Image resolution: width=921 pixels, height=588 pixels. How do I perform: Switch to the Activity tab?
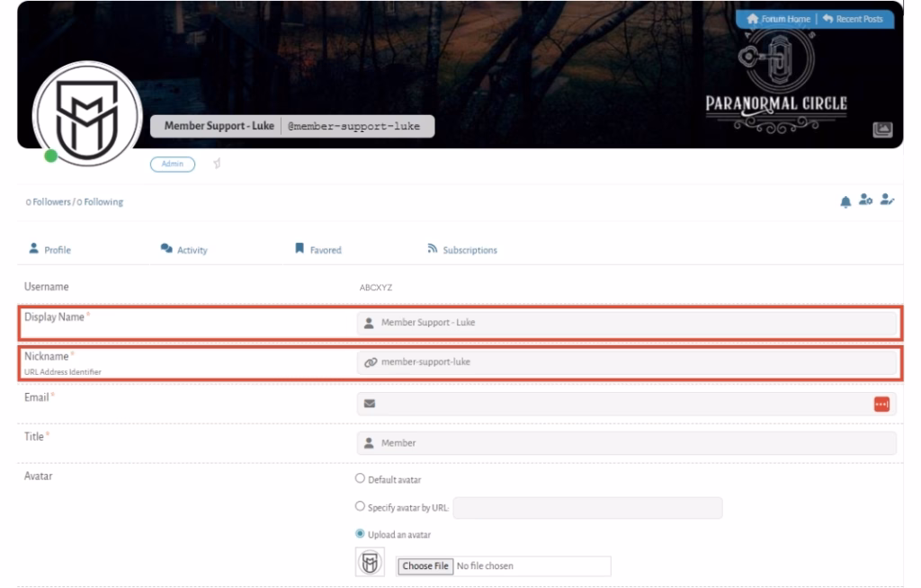point(183,250)
